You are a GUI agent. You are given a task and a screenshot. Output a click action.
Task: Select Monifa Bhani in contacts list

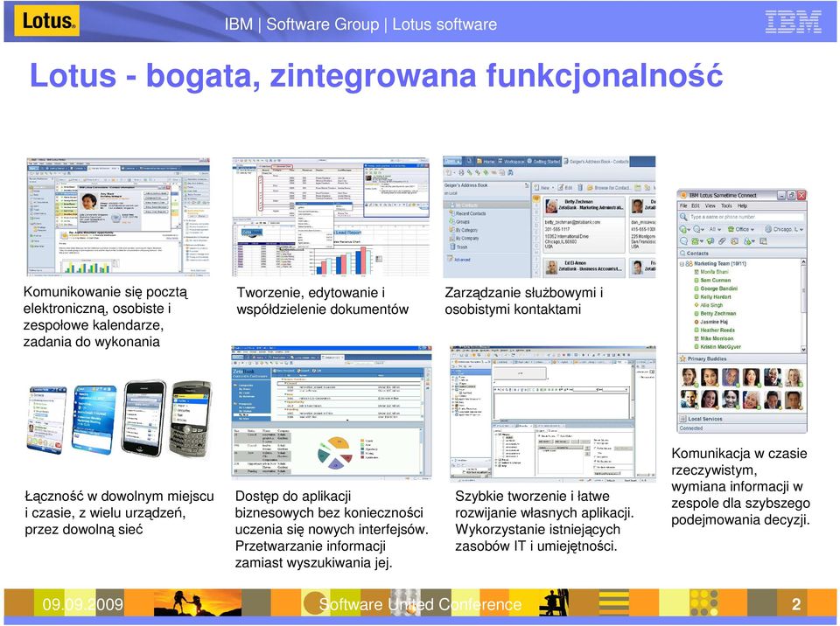point(714,272)
